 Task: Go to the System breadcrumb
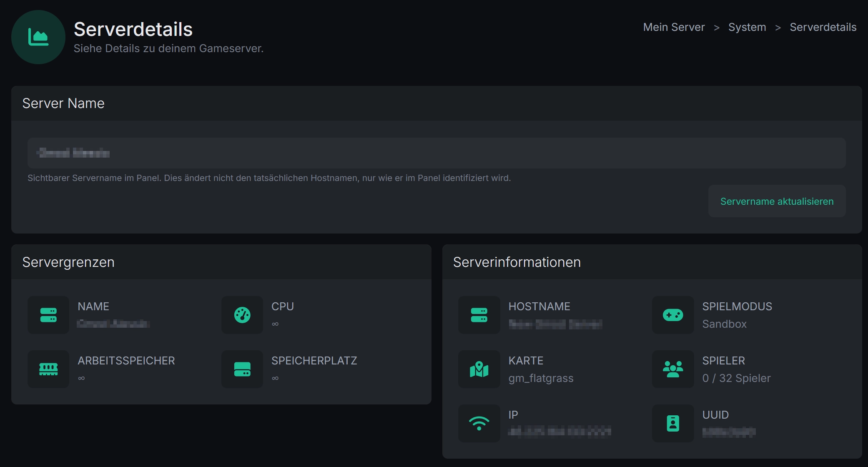747,27
